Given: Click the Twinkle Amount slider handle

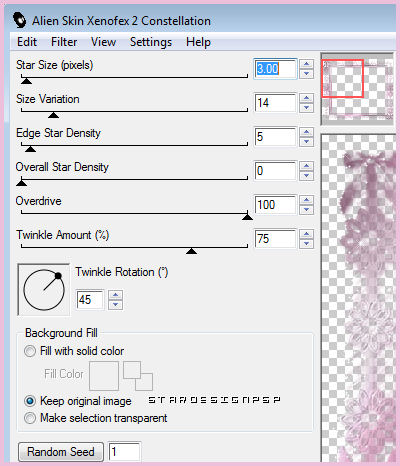Looking at the screenshot, I should pyautogui.click(x=191, y=251).
